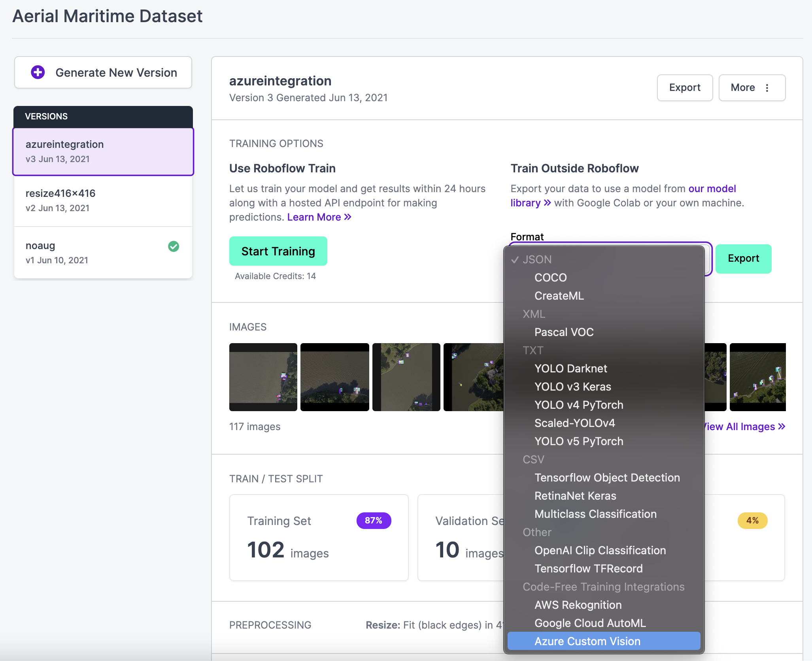Viewport: 812px width, 661px height.
Task: Click the chevrons after View All Images
Action: pyautogui.click(x=780, y=427)
